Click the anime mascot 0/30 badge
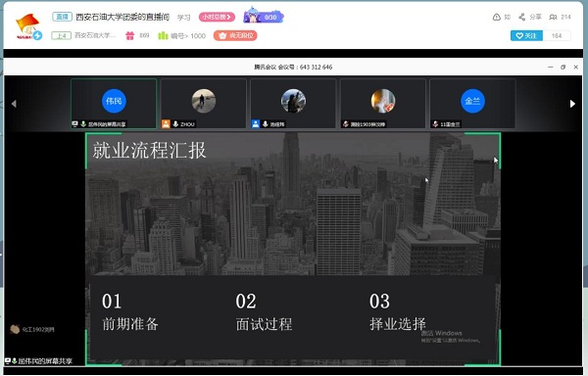 click(264, 16)
